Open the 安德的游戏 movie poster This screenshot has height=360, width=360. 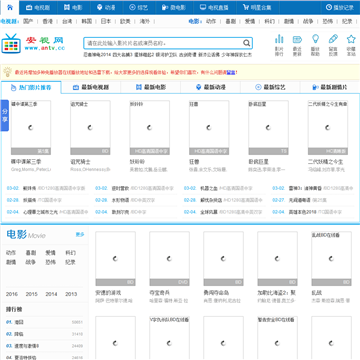115,259
